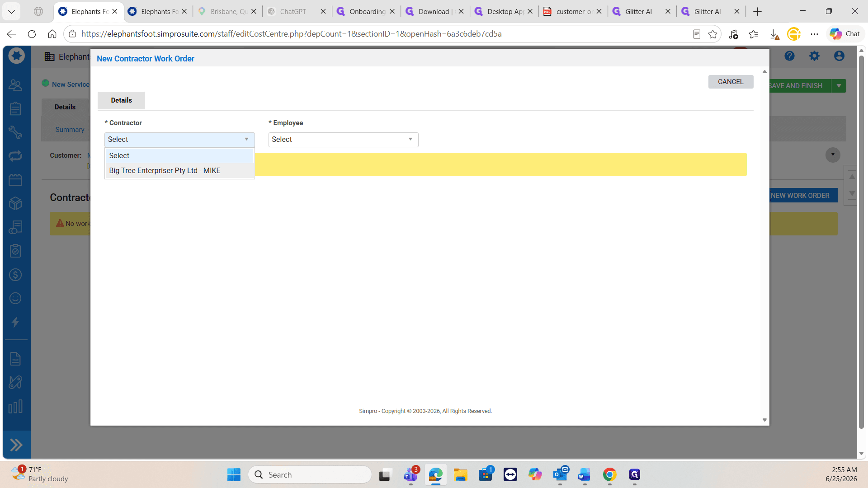Open the forms checklist sidebar icon
Image resolution: width=868 pixels, height=488 pixels.
point(15,251)
